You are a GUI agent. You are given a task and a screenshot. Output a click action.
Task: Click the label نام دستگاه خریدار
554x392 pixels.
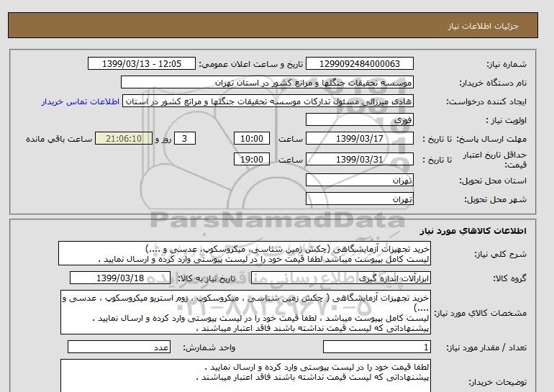[494, 83]
